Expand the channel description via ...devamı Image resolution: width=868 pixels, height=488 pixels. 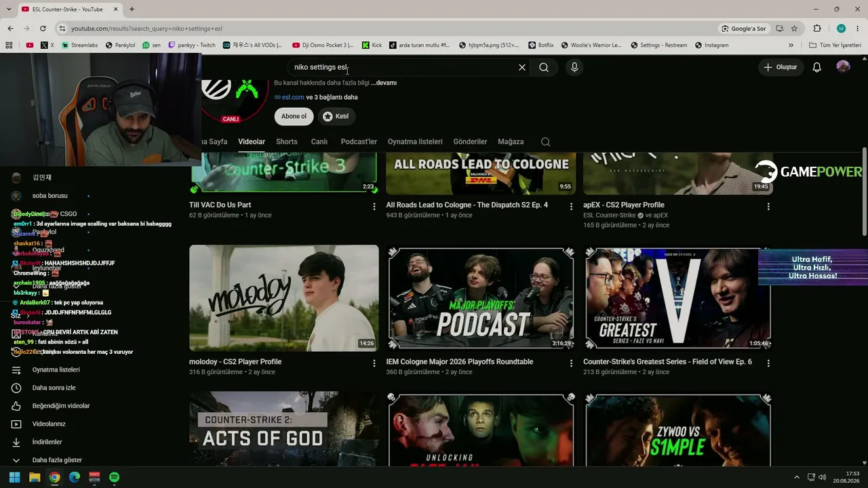(384, 83)
